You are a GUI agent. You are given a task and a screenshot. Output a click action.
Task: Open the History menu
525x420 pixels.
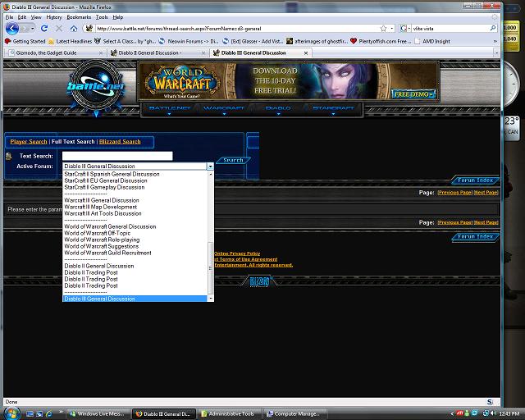click(x=53, y=16)
